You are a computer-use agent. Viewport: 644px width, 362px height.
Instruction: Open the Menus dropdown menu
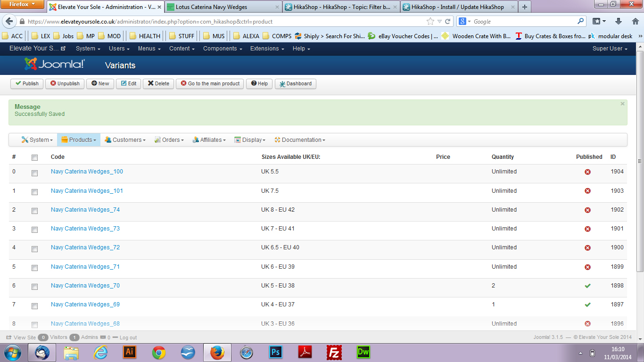click(x=149, y=49)
